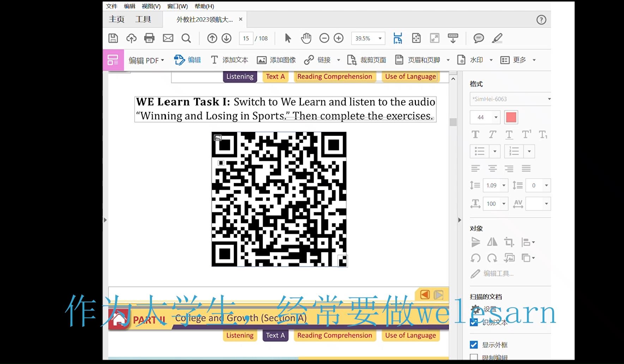Click the 链接 button
Image resolution: width=624 pixels, height=364 pixels.
click(317, 60)
